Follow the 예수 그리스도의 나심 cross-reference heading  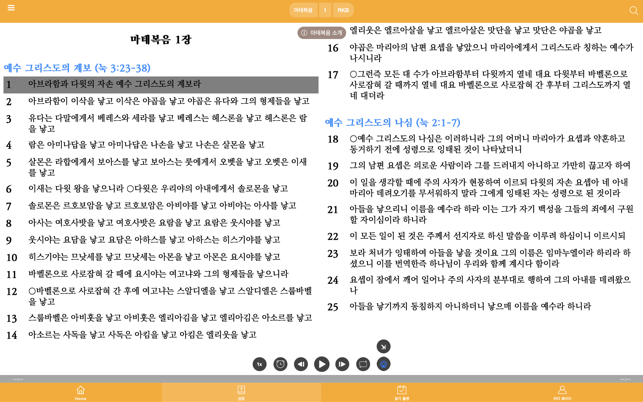pyautogui.click(x=392, y=122)
